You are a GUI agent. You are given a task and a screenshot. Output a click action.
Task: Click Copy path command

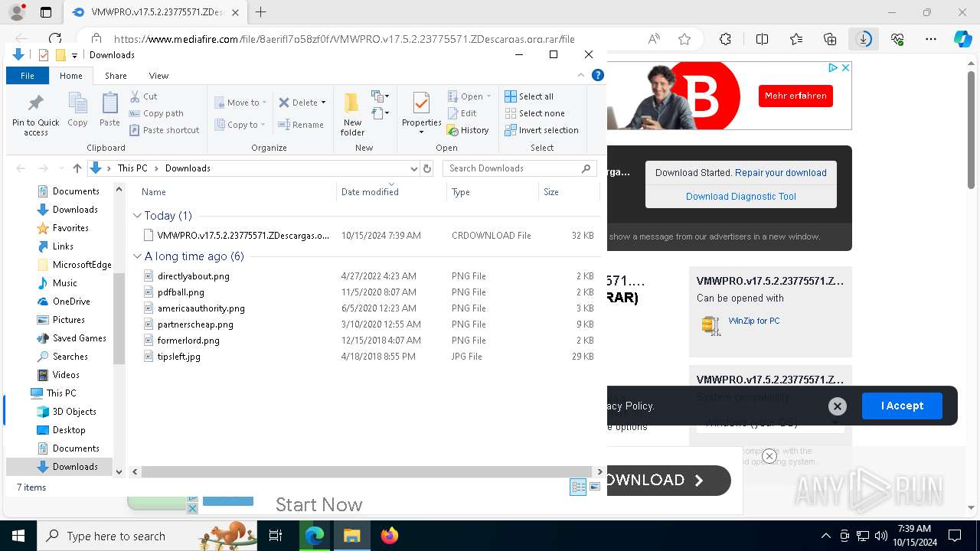pos(157,113)
